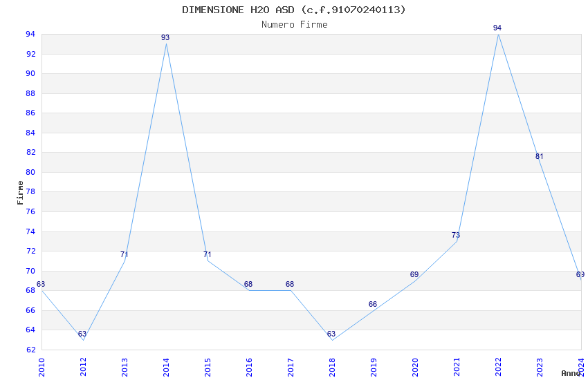Click y-axis tick label 68
This screenshot has width=588, height=380.
pos(30,290)
